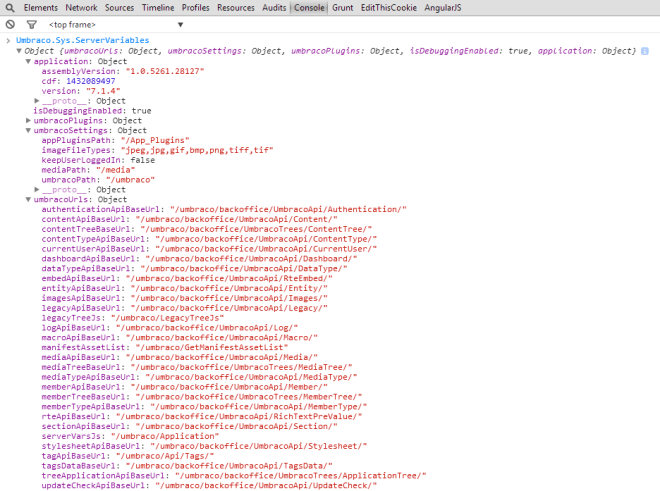The width and height of the screenshot is (660, 491).
Task: Open the Sources tab
Action: pyautogui.click(x=120, y=8)
